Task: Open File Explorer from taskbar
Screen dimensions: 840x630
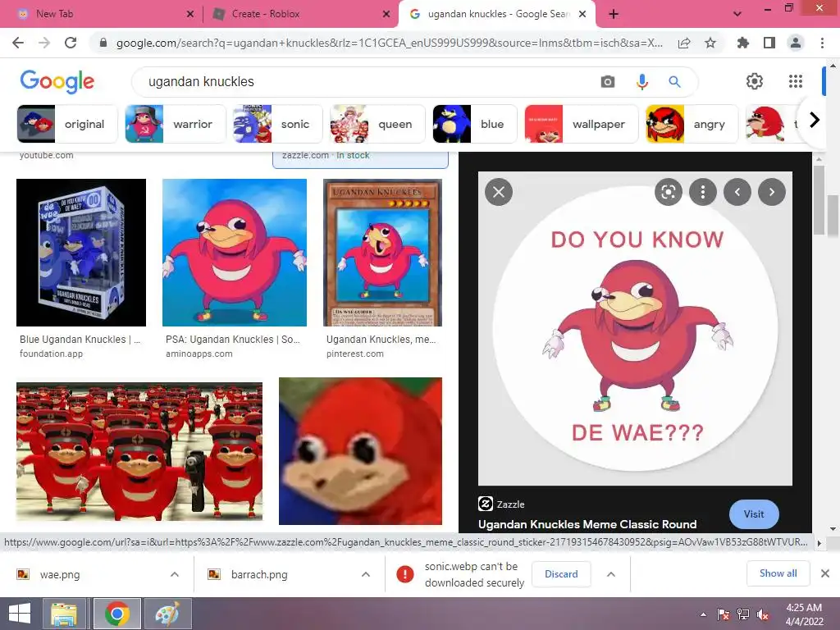Action: pyautogui.click(x=64, y=614)
